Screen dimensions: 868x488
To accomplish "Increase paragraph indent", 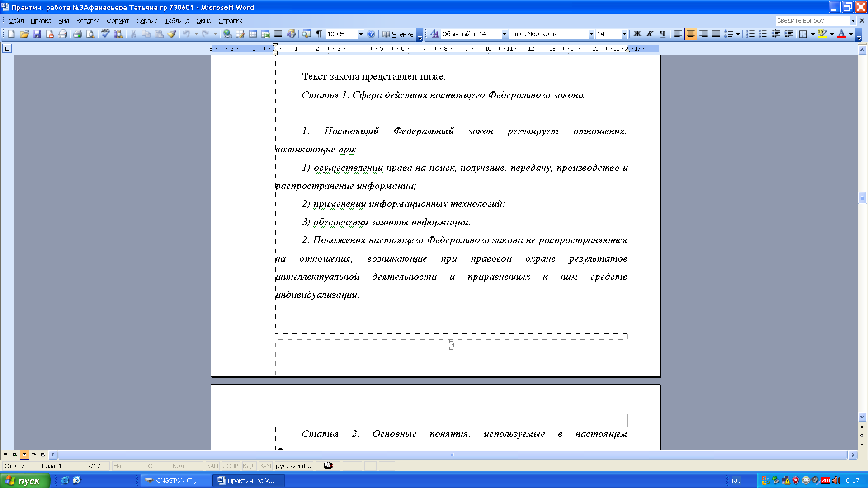I will click(x=788, y=34).
